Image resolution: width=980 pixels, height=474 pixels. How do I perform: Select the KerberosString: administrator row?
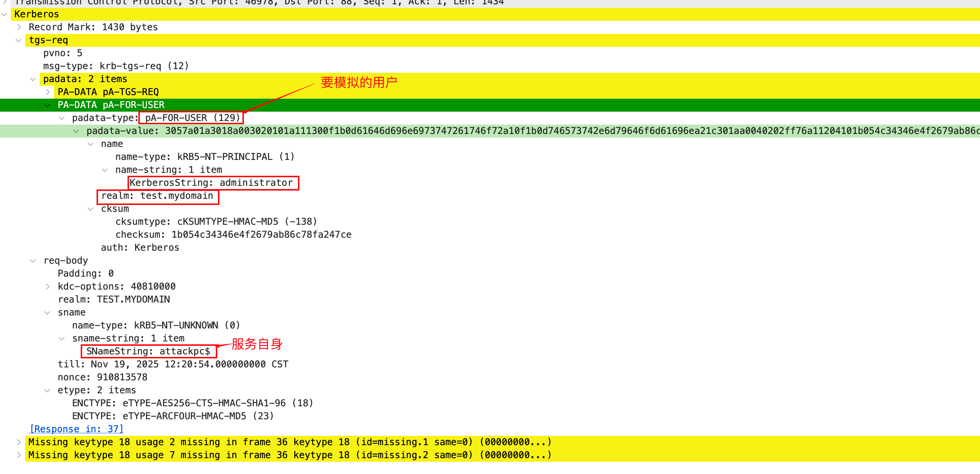(211, 183)
